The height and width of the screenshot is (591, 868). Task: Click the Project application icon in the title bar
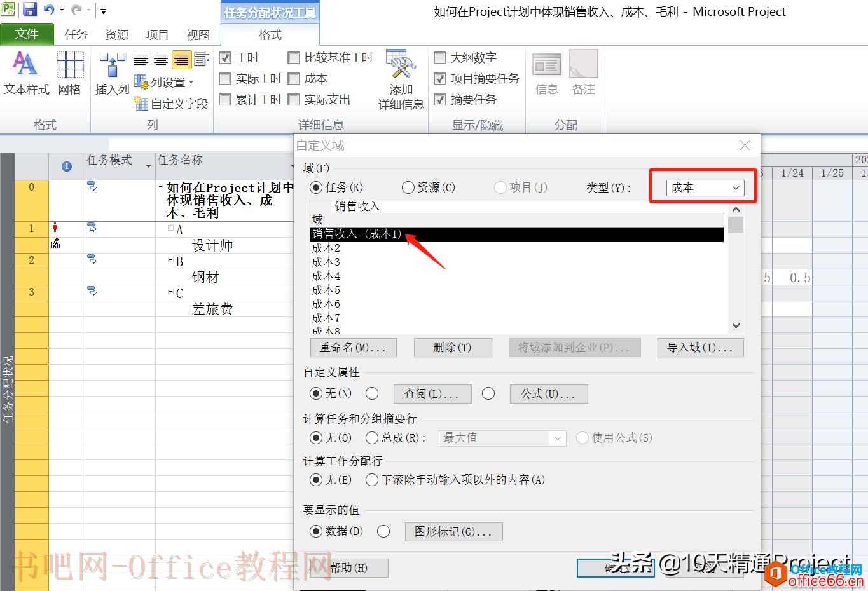pos(8,10)
